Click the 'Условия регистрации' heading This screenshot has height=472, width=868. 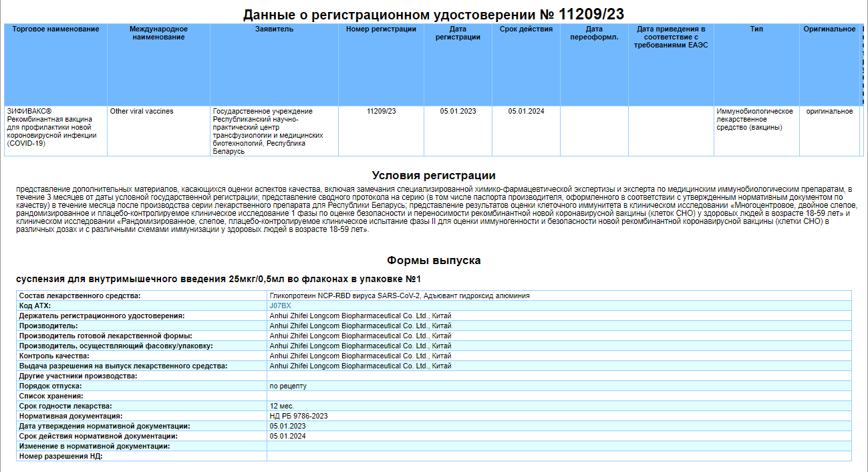[434, 176]
